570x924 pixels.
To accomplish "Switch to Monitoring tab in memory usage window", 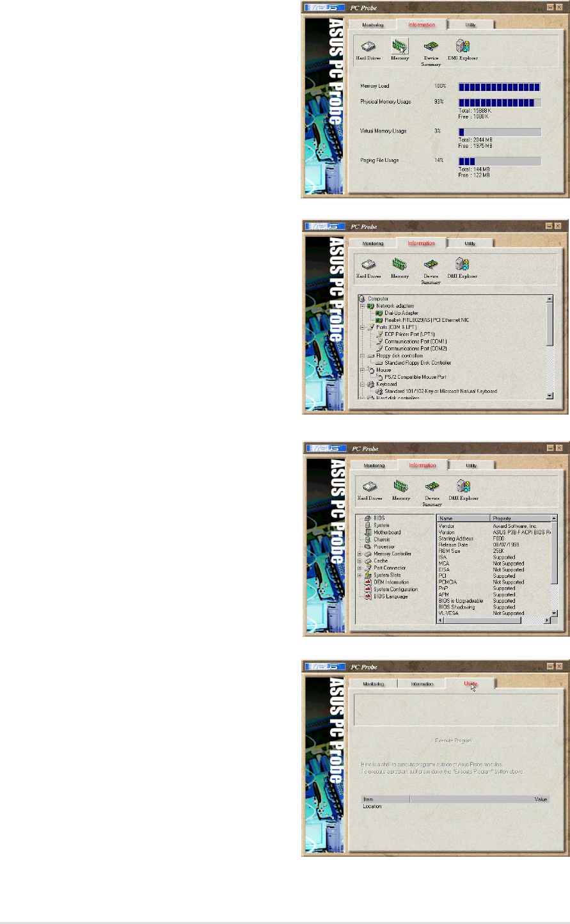I will [373, 25].
